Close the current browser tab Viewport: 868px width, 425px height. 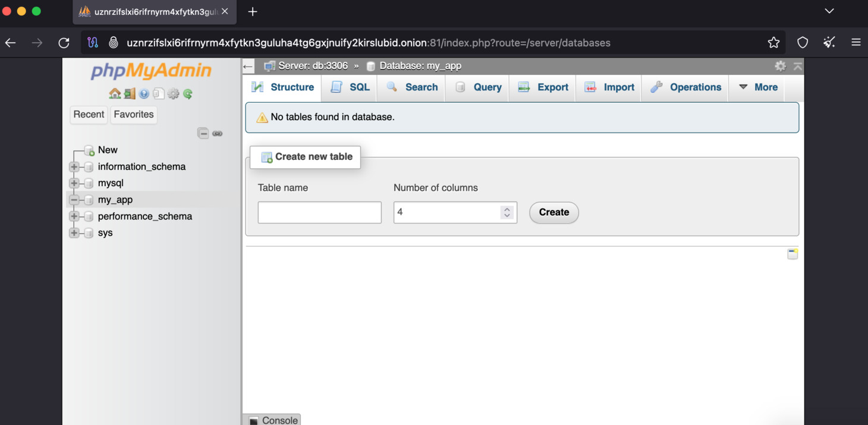pyautogui.click(x=225, y=11)
